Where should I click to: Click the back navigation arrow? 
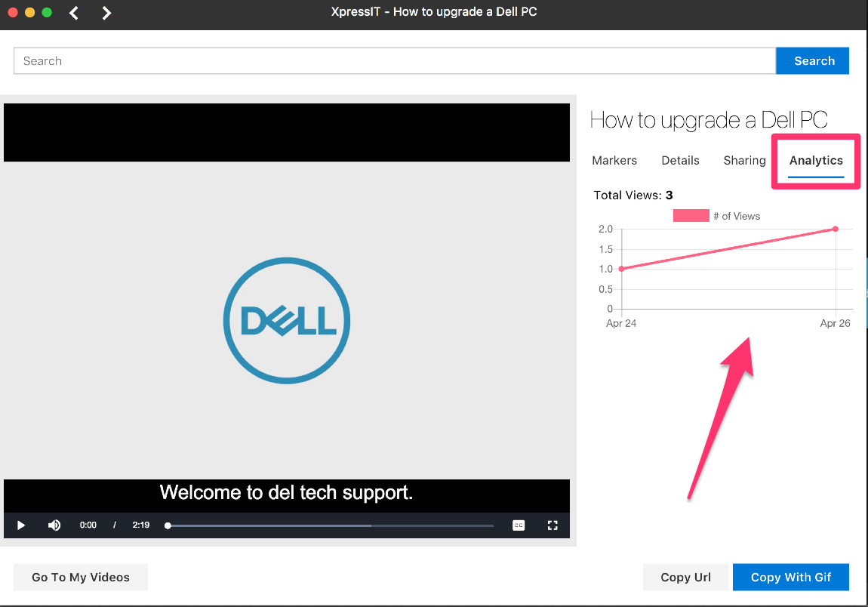pos(74,13)
